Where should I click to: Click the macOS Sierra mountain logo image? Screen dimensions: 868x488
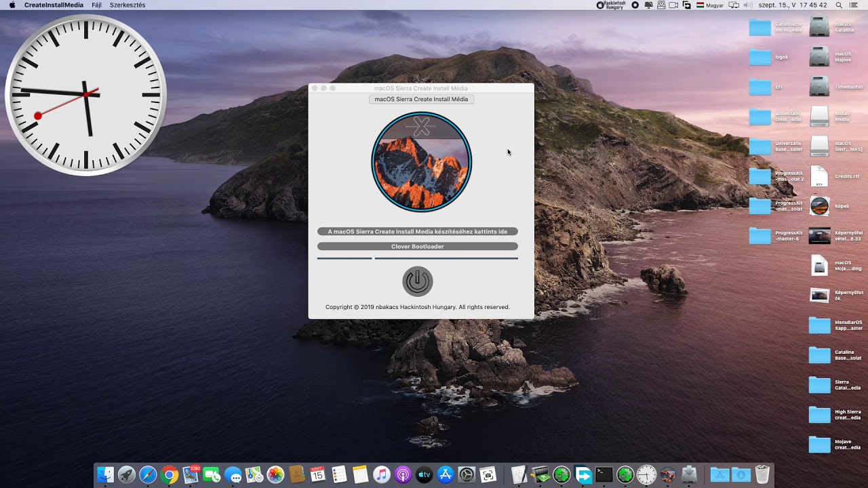click(421, 162)
